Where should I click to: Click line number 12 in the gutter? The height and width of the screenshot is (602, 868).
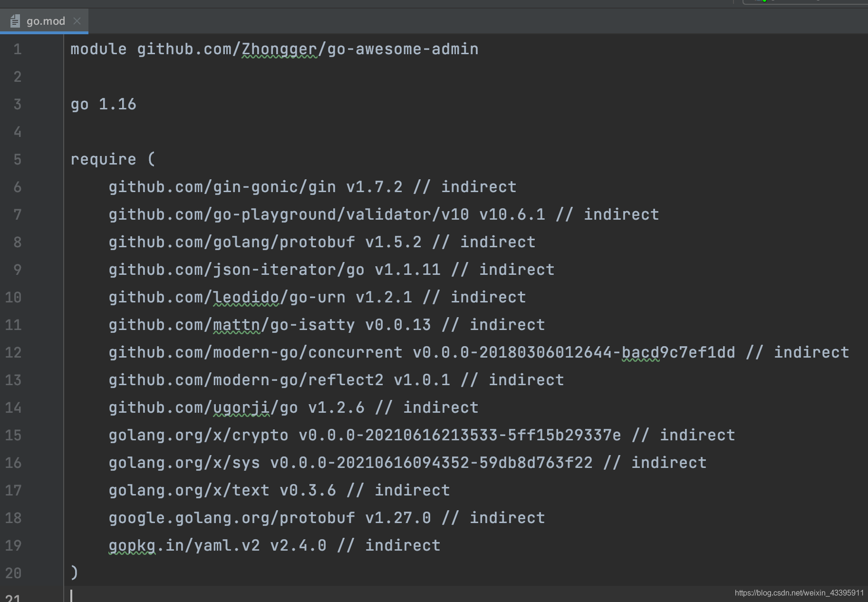coord(13,352)
